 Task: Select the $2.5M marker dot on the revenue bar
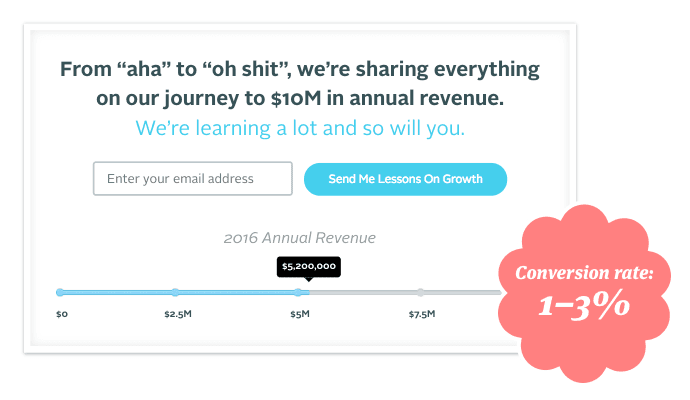pos(175,292)
